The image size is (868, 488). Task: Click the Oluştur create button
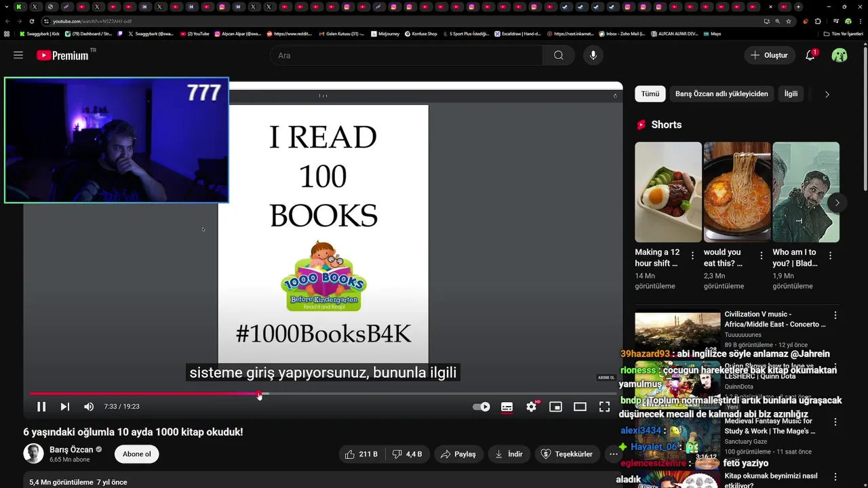[770, 55]
